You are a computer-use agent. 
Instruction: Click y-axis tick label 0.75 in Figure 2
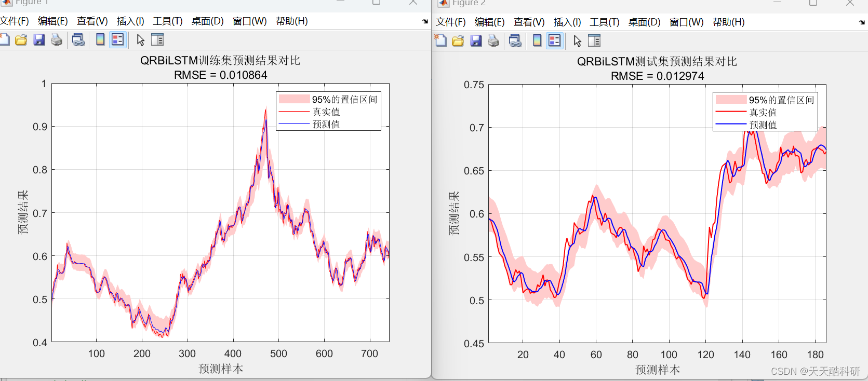coord(474,85)
